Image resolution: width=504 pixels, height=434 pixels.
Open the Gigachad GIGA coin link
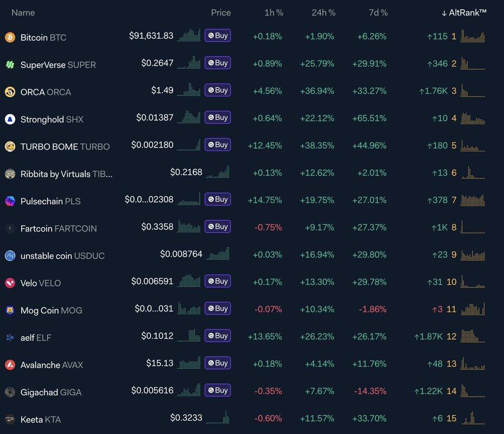[x=51, y=392]
